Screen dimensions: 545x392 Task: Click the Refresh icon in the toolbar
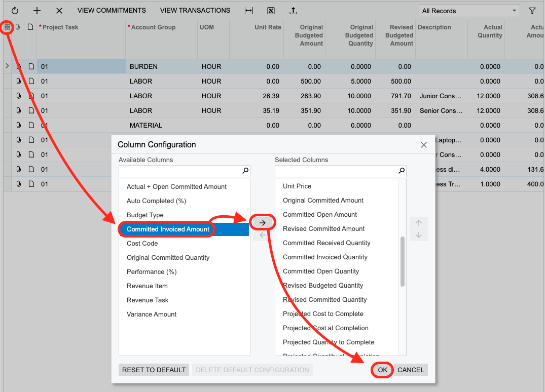pyautogui.click(x=15, y=10)
